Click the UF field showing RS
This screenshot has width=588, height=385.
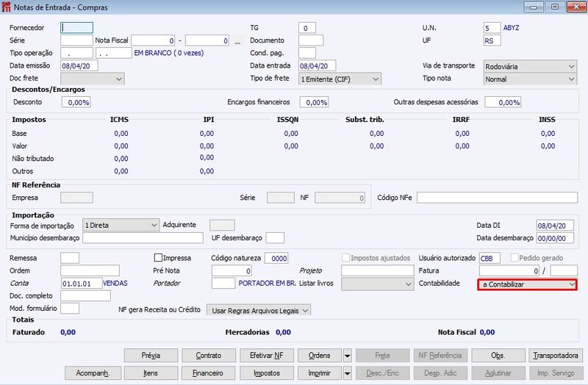[492, 40]
